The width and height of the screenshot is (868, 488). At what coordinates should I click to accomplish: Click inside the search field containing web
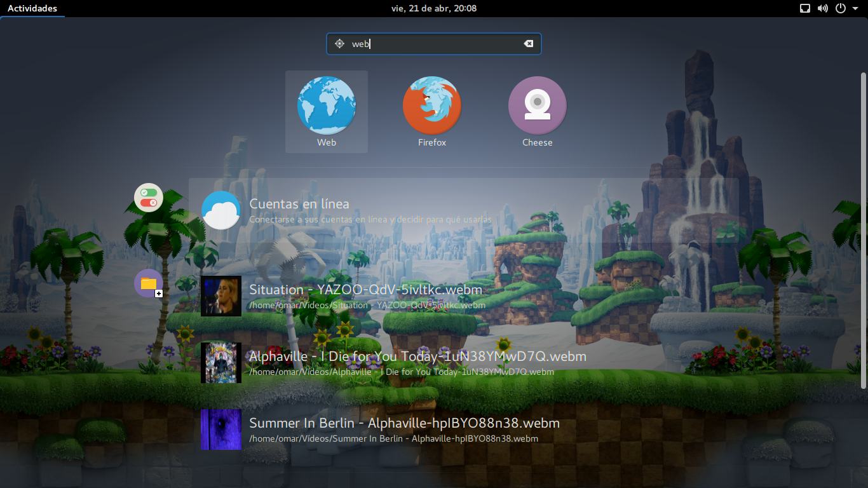coord(434,44)
